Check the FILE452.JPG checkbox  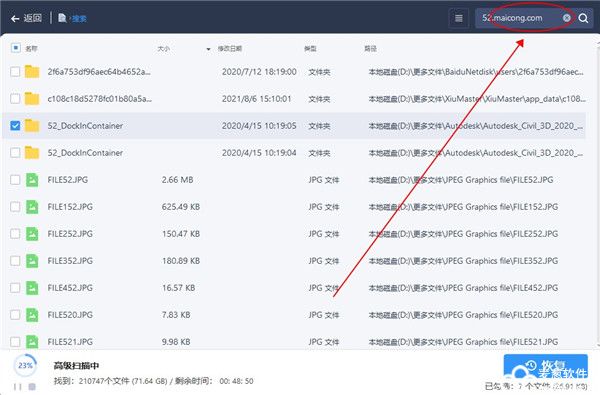click(x=15, y=287)
